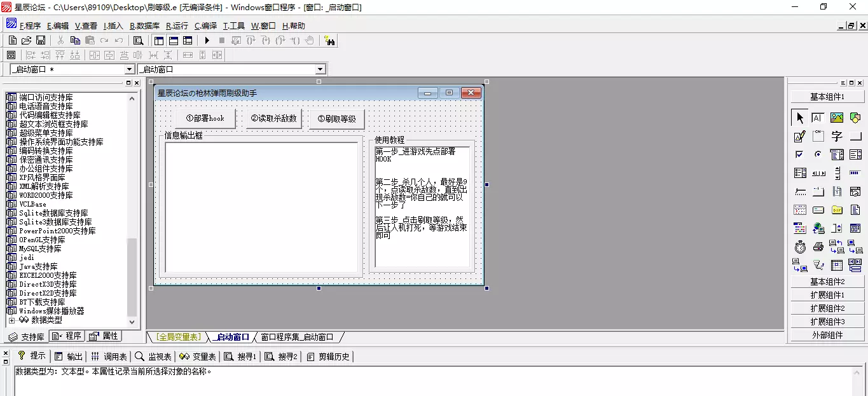Open the left _启动窗口 * combo box dropdown

(x=130, y=69)
